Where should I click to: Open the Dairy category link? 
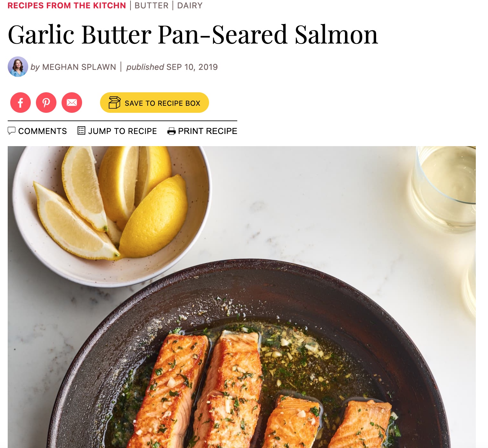[x=190, y=5]
